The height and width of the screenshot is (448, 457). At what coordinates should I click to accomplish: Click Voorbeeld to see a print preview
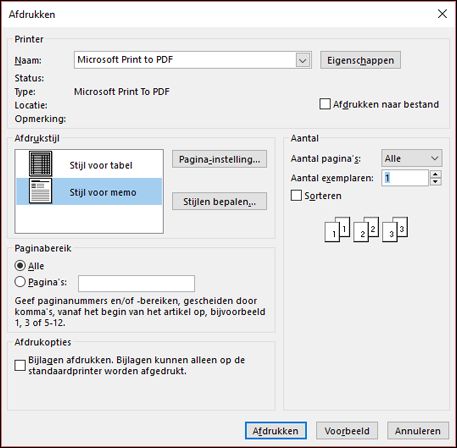[347, 431]
